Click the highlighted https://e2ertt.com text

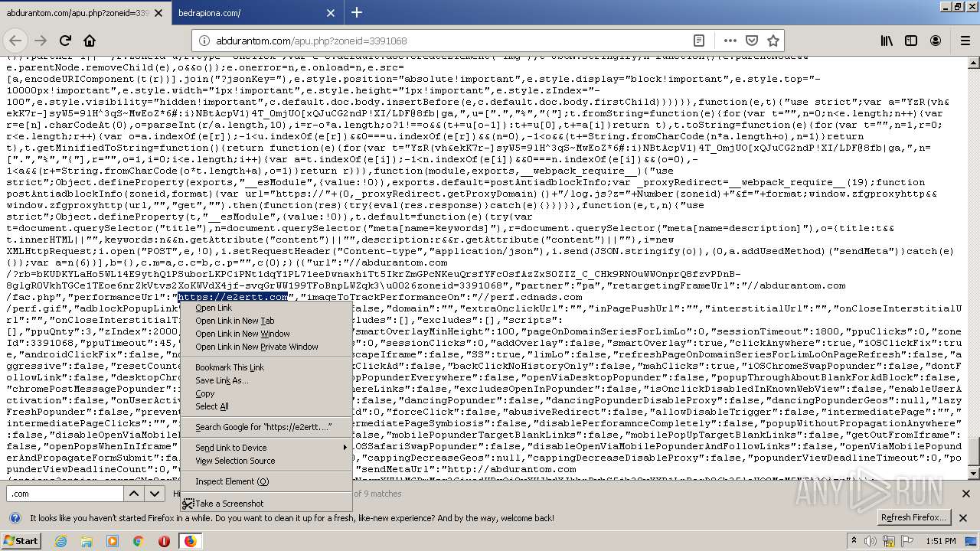233,297
